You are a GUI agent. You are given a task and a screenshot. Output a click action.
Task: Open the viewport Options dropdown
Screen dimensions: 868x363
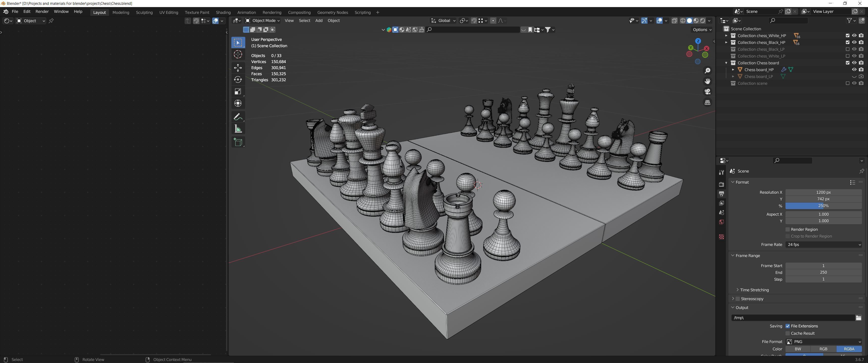pos(702,30)
